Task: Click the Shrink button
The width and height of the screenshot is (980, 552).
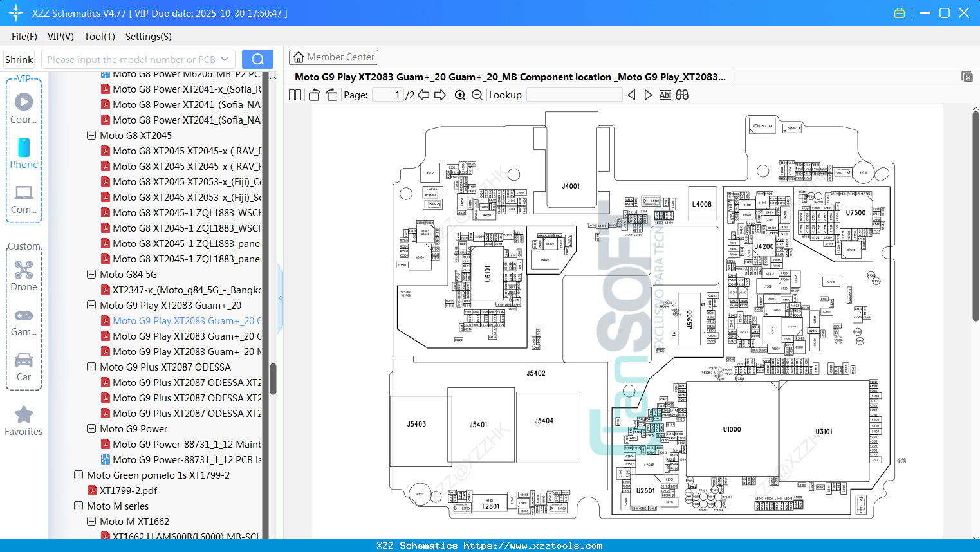Action: click(x=19, y=59)
